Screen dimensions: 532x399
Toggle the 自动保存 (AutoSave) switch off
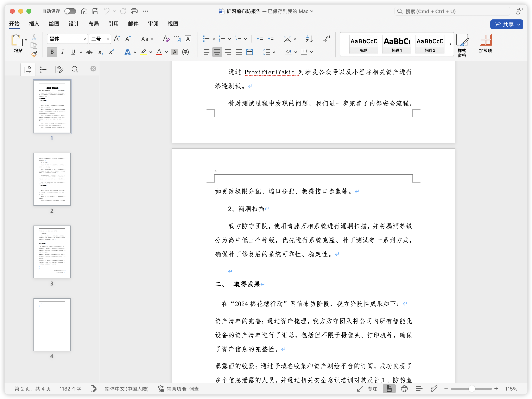click(x=70, y=11)
